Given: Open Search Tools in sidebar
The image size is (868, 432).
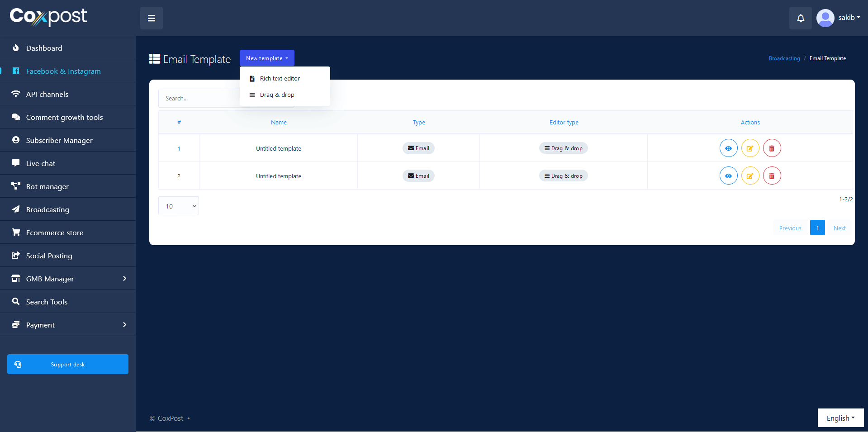Looking at the screenshot, I should [x=68, y=302].
